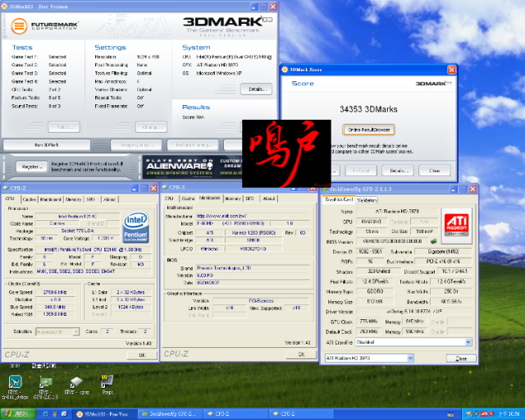525x420 pixels.
Task: Select Graphics Card tab in GPU-Z
Action: pyautogui.click(x=339, y=199)
